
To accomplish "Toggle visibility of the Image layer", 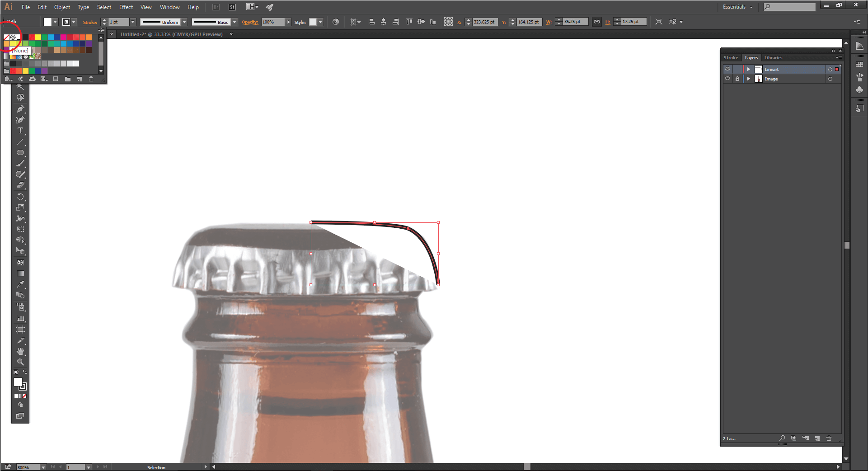I will (727, 79).
